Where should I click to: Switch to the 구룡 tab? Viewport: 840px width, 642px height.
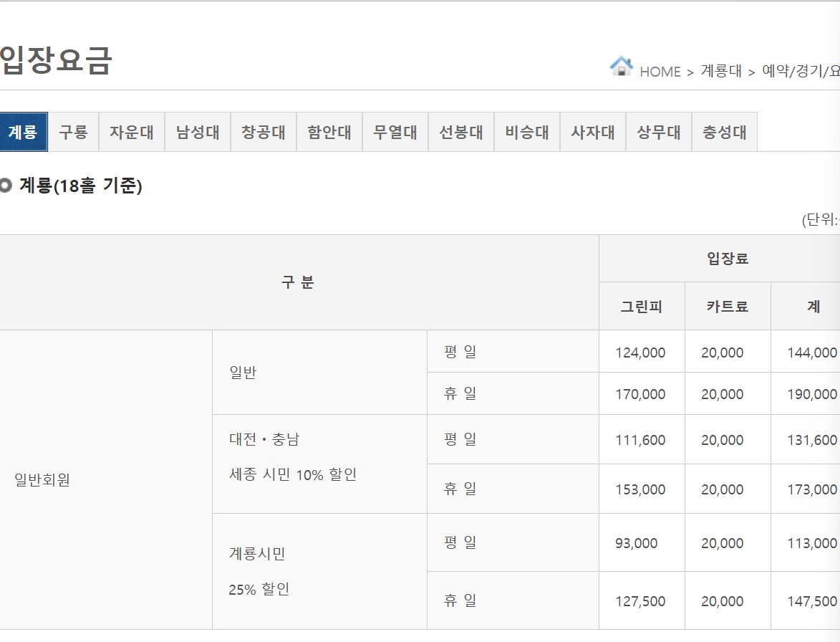click(73, 133)
